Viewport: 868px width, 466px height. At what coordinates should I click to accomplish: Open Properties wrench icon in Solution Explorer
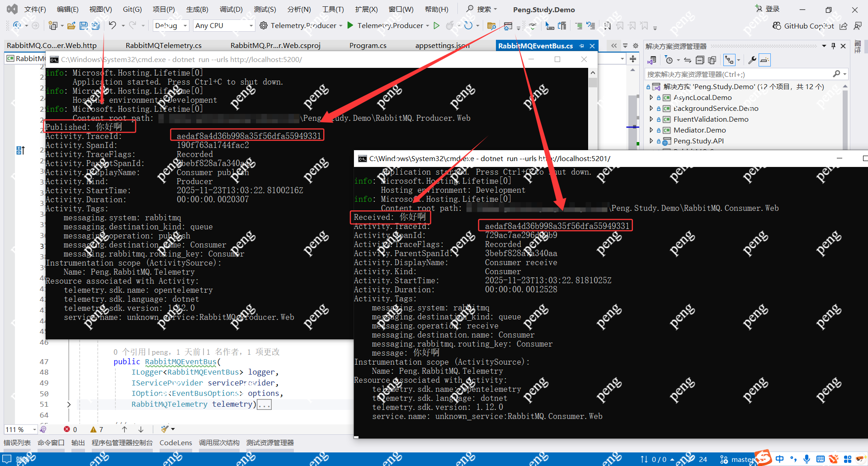pyautogui.click(x=752, y=60)
